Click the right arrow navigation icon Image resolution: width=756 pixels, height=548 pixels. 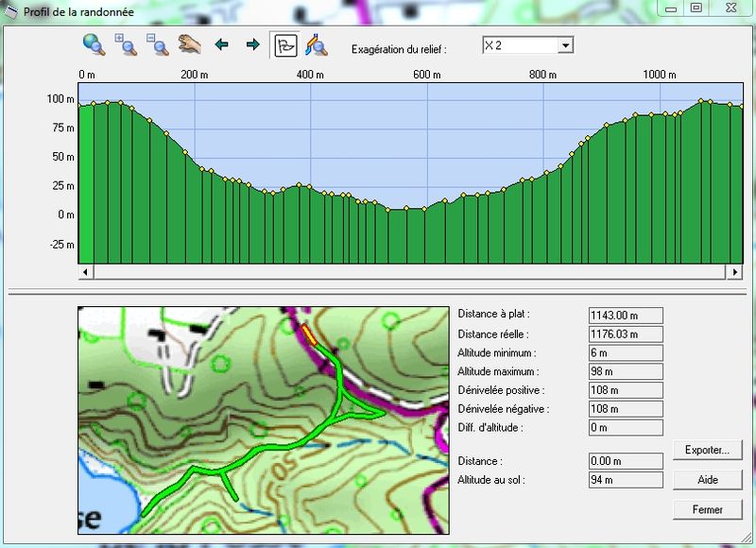tap(252, 44)
